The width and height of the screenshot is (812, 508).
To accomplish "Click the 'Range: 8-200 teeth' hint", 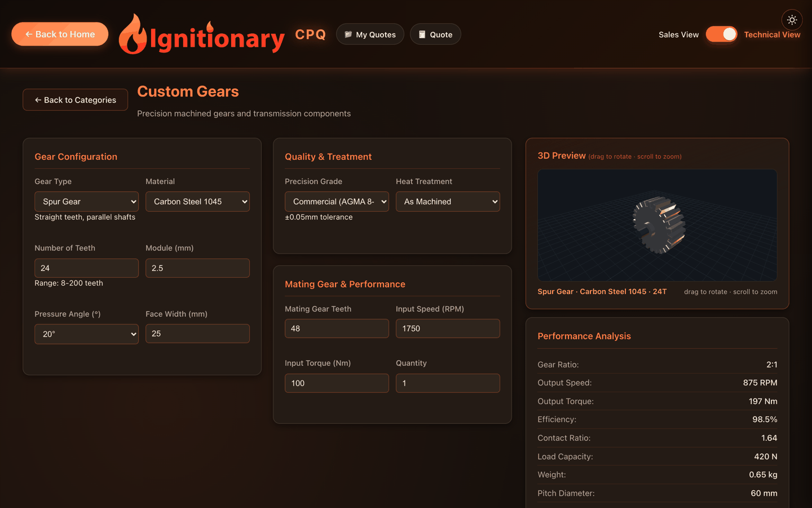I will [69, 283].
